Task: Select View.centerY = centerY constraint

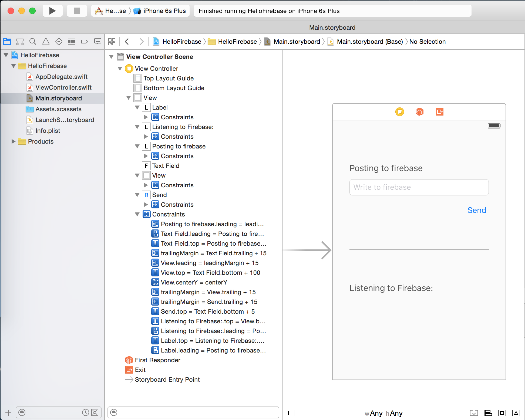Action: [x=194, y=282]
